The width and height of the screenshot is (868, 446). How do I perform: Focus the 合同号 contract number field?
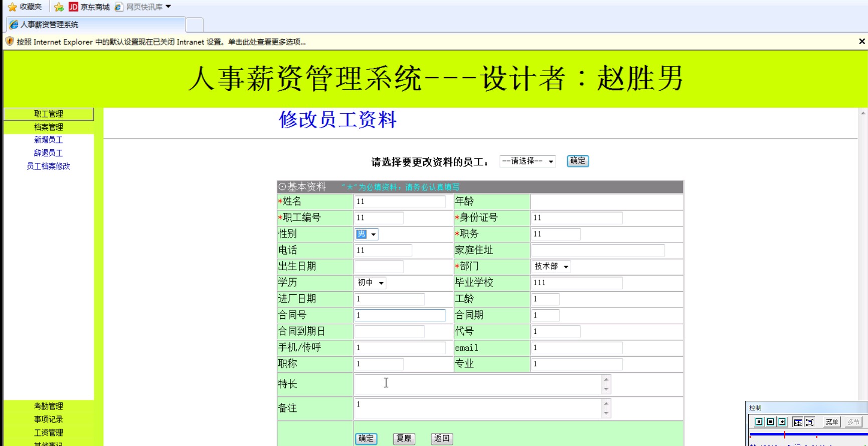click(400, 315)
